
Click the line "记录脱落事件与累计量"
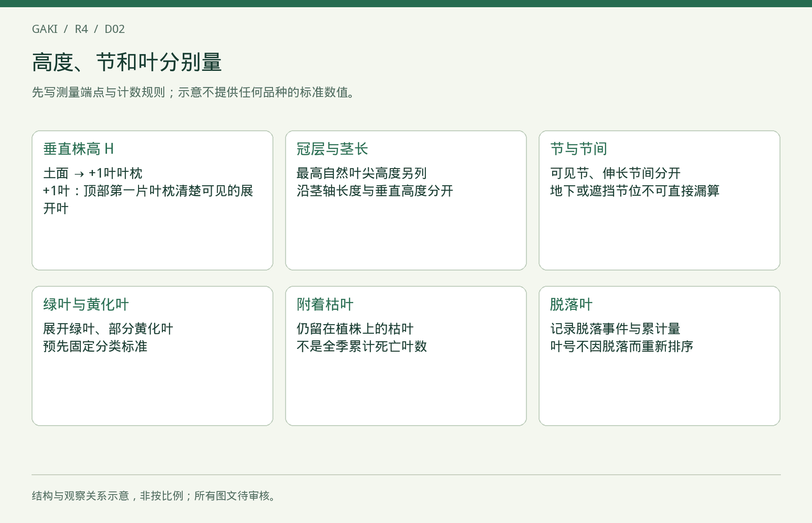click(x=615, y=329)
